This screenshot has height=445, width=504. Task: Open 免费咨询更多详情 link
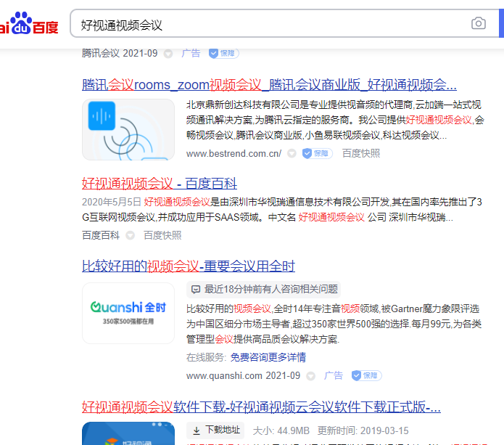(x=268, y=357)
